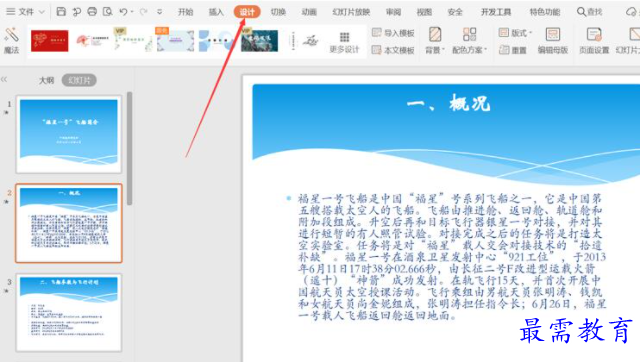This screenshot has height=362, width=641.
Task: Expand the undo history dropdown arrow
Action: (x=132, y=12)
